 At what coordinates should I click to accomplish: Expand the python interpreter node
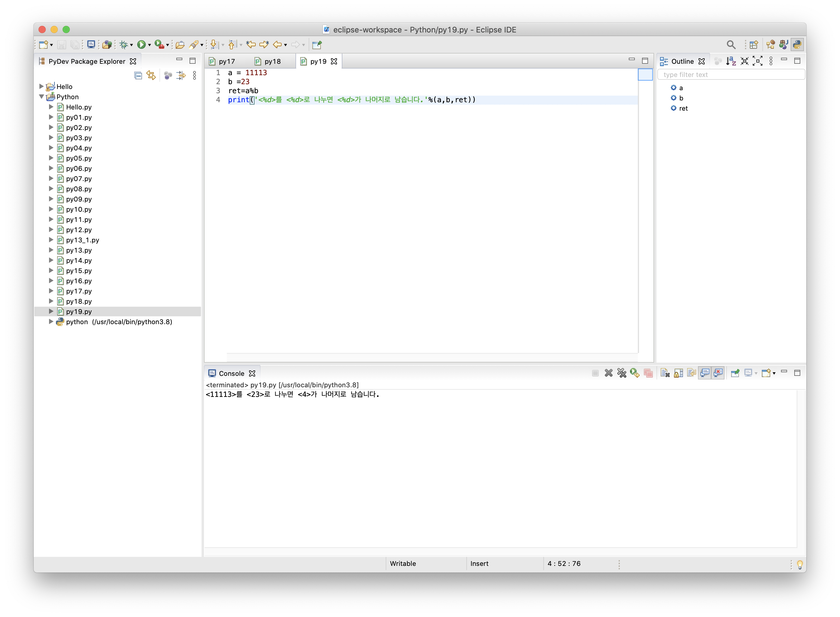click(x=51, y=321)
